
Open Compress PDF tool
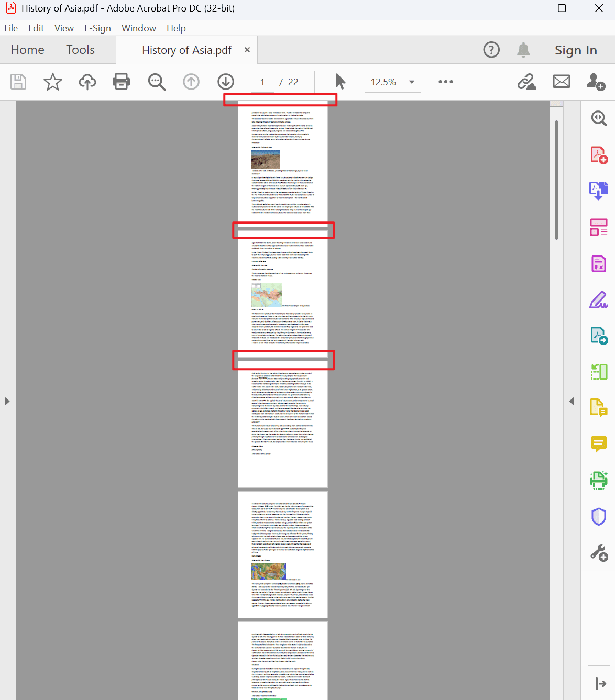pos(599,372)
